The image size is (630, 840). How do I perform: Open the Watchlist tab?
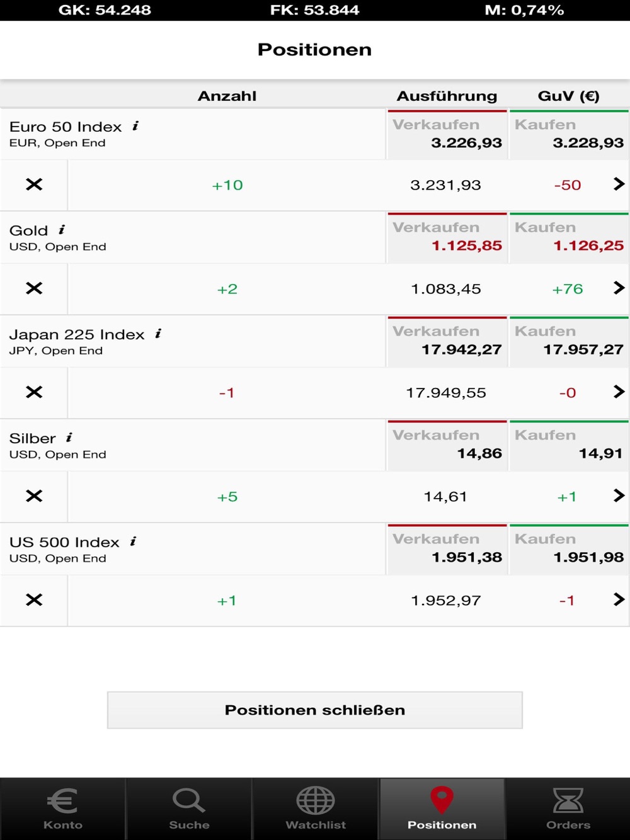tap(316, 809)
